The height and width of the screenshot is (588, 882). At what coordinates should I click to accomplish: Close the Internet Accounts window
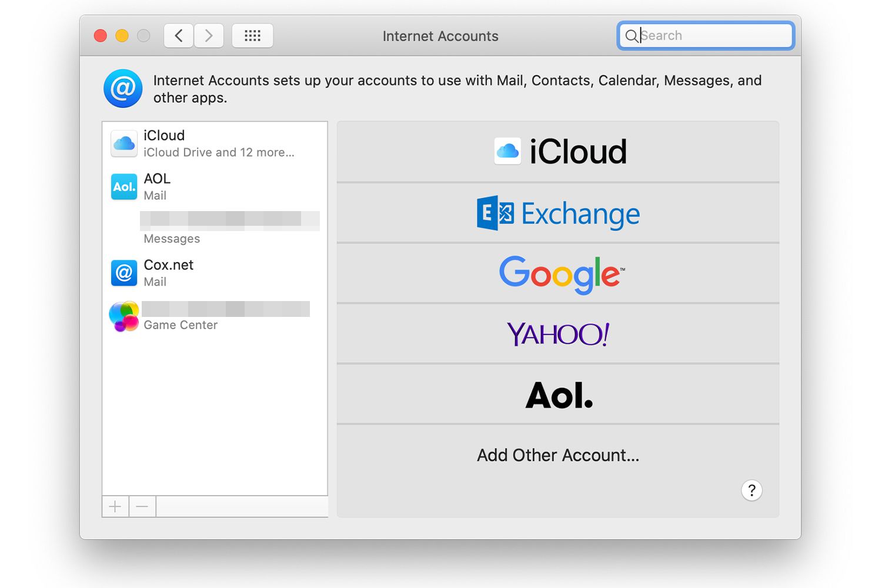tap(101, 36)
